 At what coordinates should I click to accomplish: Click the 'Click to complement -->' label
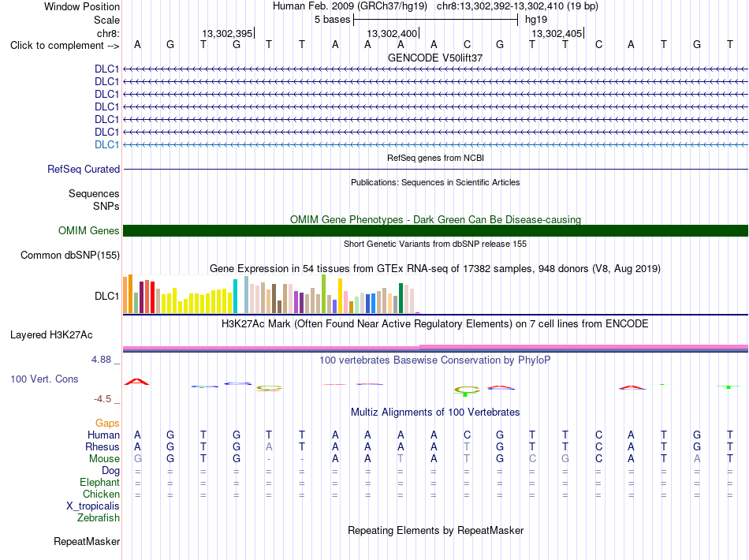(x=65, y=46)
